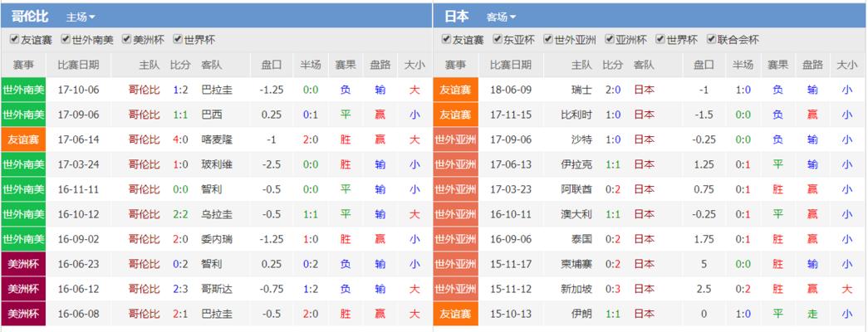Screen dimensions: 868x332
Task: Click the 0:3 score of 新加坡 match
Action: tap(613, 289)
